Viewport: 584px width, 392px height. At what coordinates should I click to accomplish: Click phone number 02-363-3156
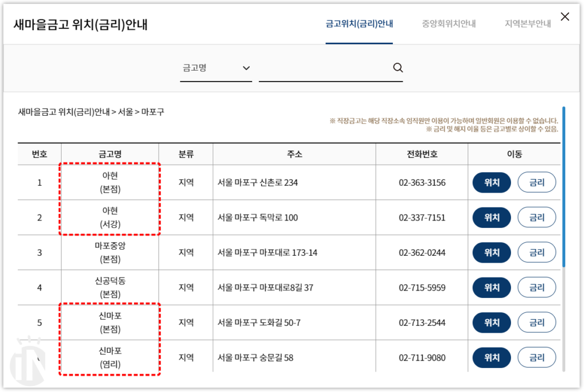click(422, 183)
